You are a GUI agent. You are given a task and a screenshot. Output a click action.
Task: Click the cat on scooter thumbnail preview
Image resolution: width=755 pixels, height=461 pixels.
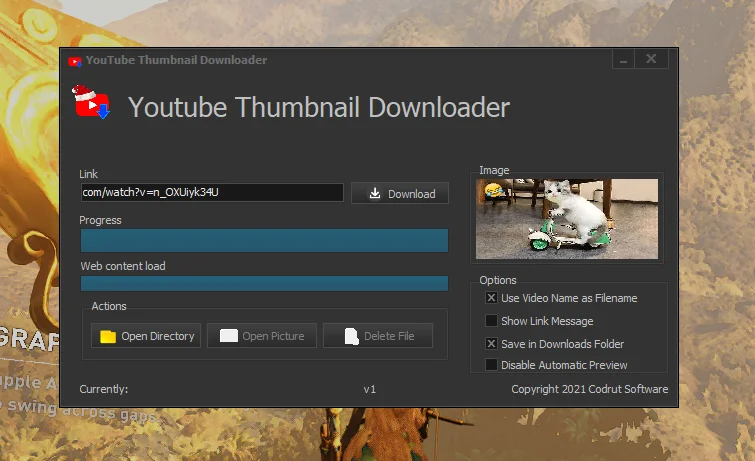pyautogui.click(x=567, y=219)
